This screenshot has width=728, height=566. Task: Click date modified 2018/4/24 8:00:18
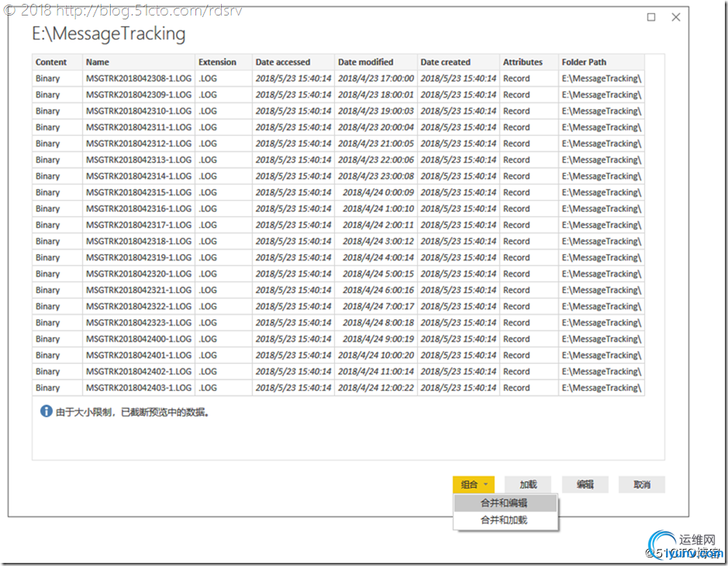tap(378, 323)
